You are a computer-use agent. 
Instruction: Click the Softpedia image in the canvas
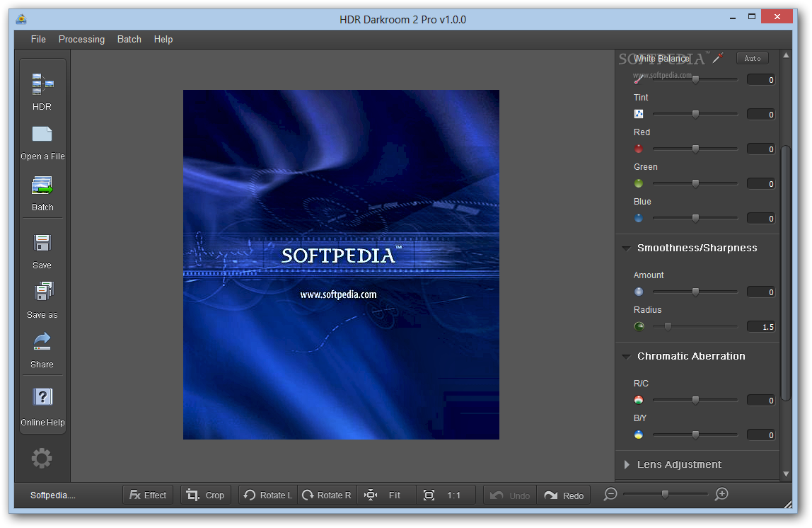tap(341, 265)
